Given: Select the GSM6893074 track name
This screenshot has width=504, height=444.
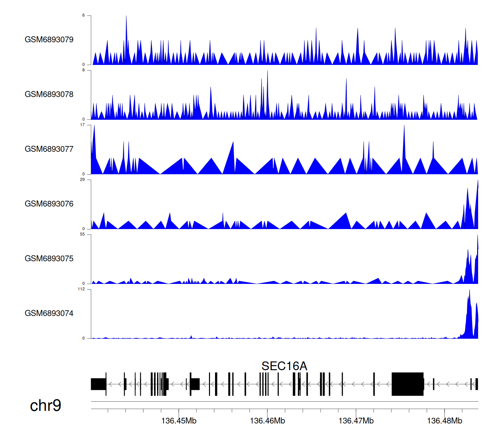Looking at the screenshot, I should pos(49,313).
